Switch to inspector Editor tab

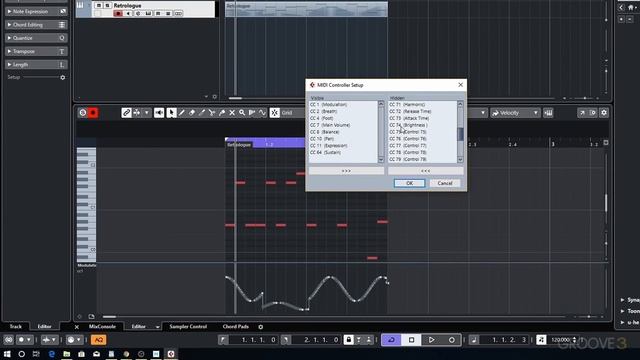tap(44, 327)
